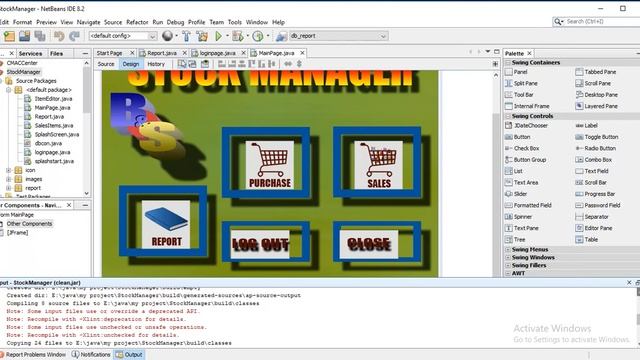Pick the Tabbed Pane component in Palette

coord(596,72)
